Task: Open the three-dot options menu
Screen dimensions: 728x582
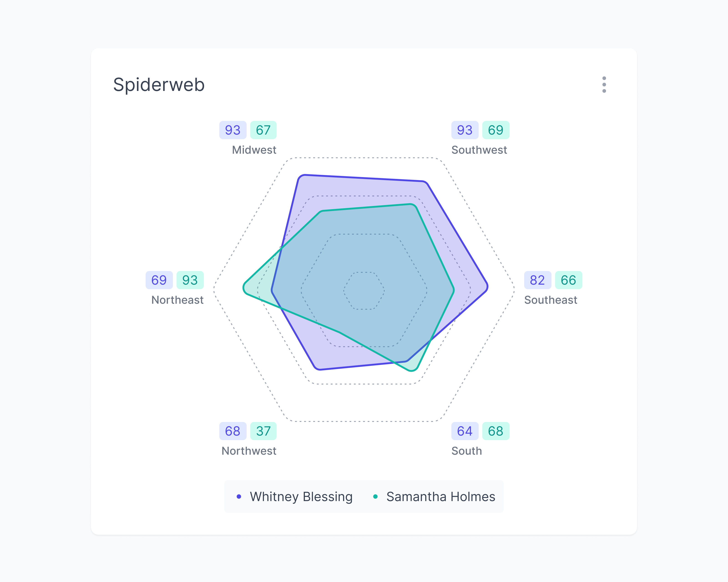Action: coord(604,84)
